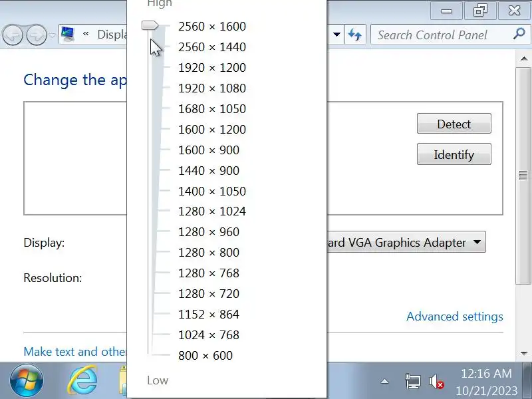Screen dimensions: 532x399
Task: Click the breadcrumb back chevron «
Action: coord(86,34)
